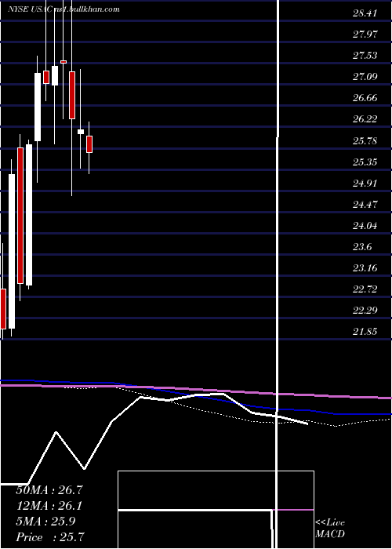The image size is (392, 549).
Task: Click the 27.97 price axis label
Action: pos(365,35)
